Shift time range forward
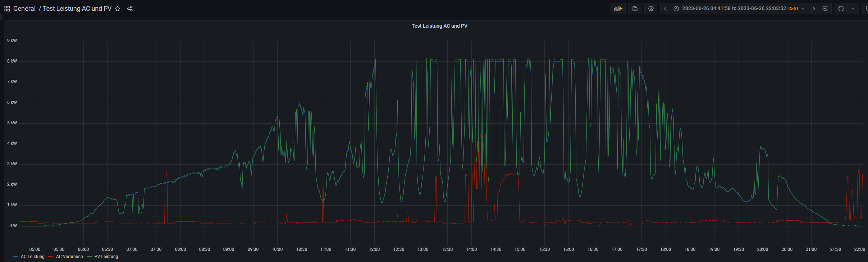Screen dimensions: 868x262 (814, 9)
